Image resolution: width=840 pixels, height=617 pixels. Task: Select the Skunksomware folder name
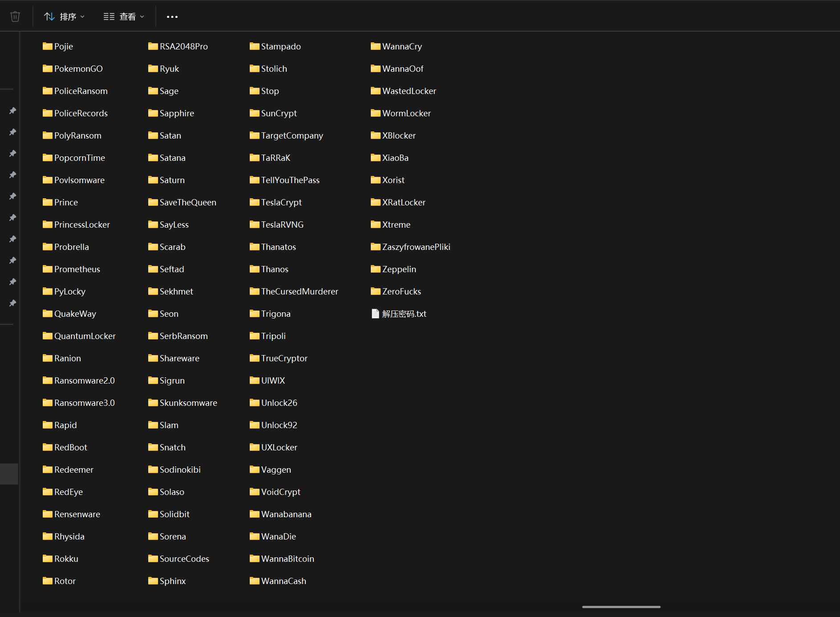point(188,403)
